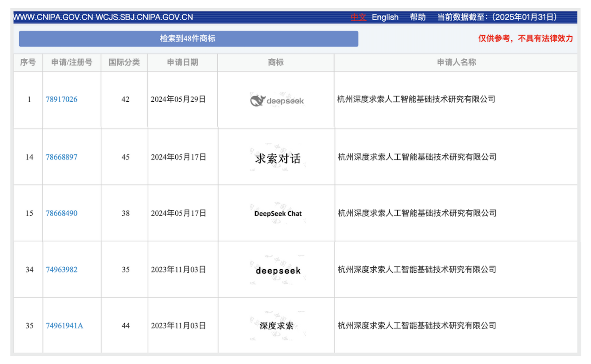Click international class 35 cell
Screen dimensions: 591x364
pyautogui.click(x=125, y=269)
